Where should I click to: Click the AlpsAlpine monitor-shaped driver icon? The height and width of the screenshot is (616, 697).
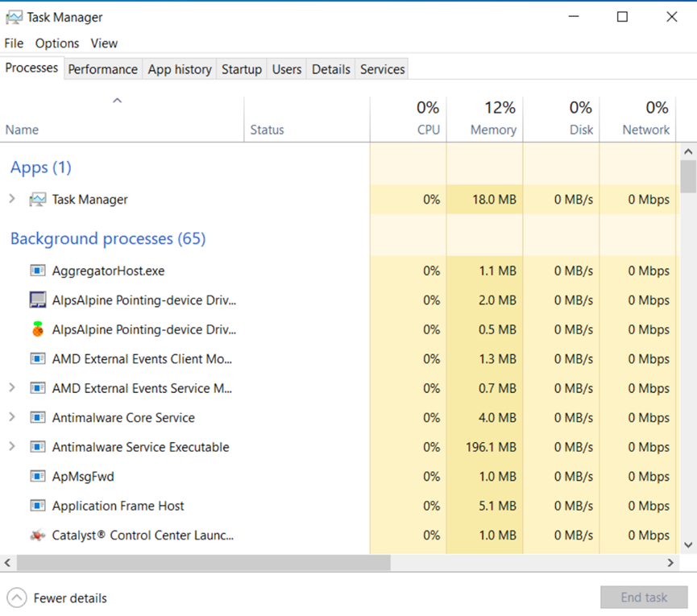[38, 300]
